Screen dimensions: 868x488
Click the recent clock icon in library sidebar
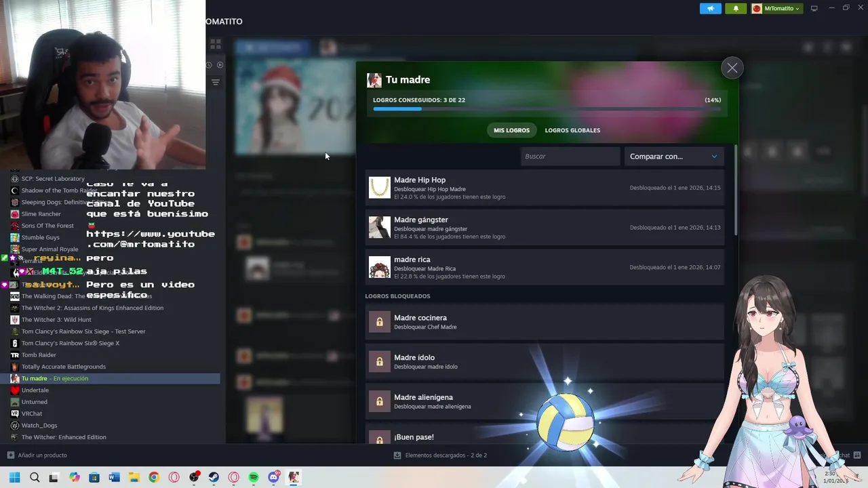pyautogui.click(x=209, y=65)
